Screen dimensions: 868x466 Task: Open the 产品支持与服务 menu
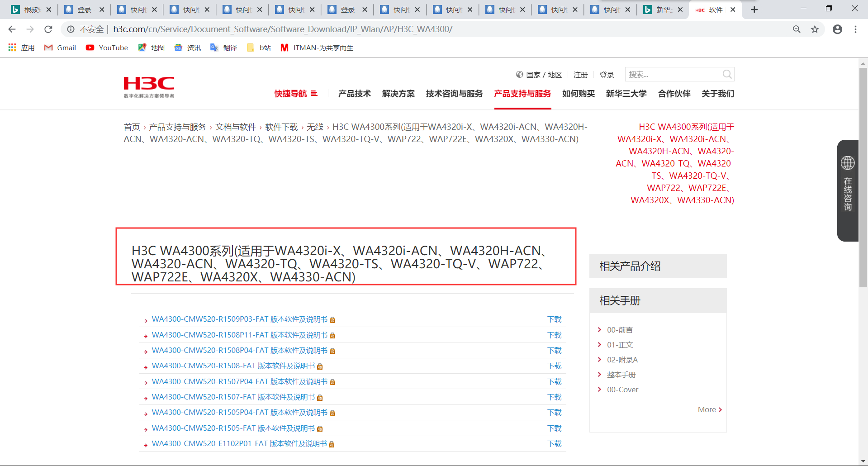point(522,94)
